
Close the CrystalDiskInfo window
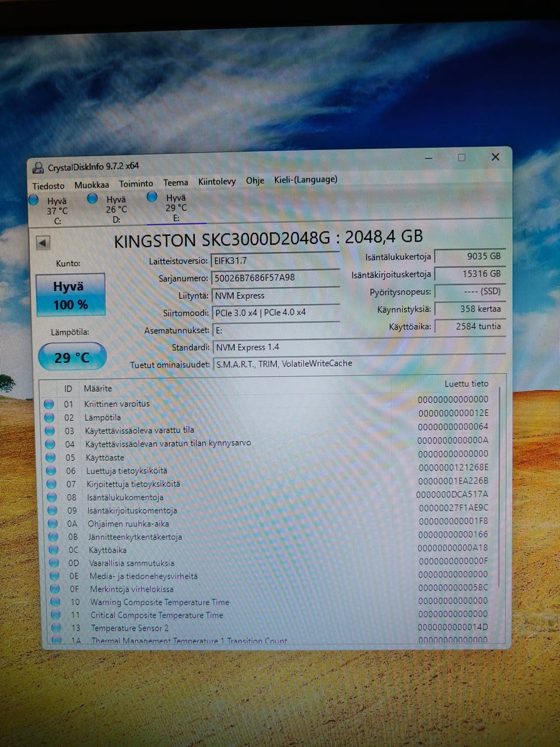coord(495,157)
